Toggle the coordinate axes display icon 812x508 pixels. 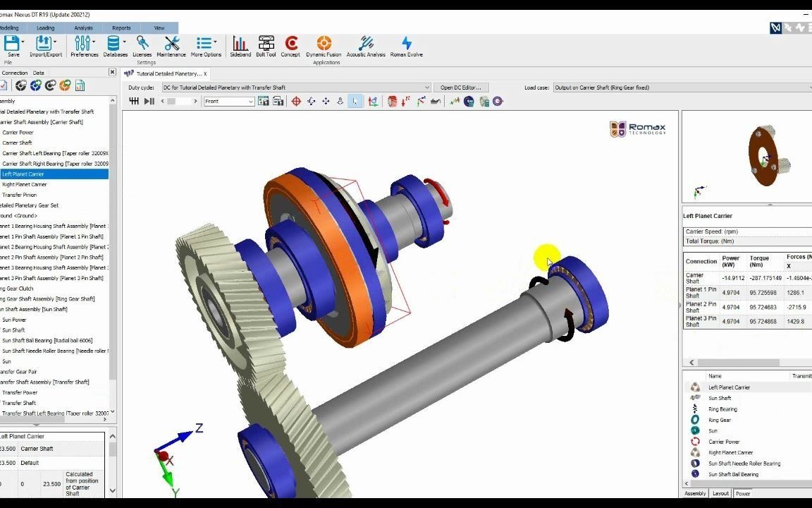coord(373,101)
